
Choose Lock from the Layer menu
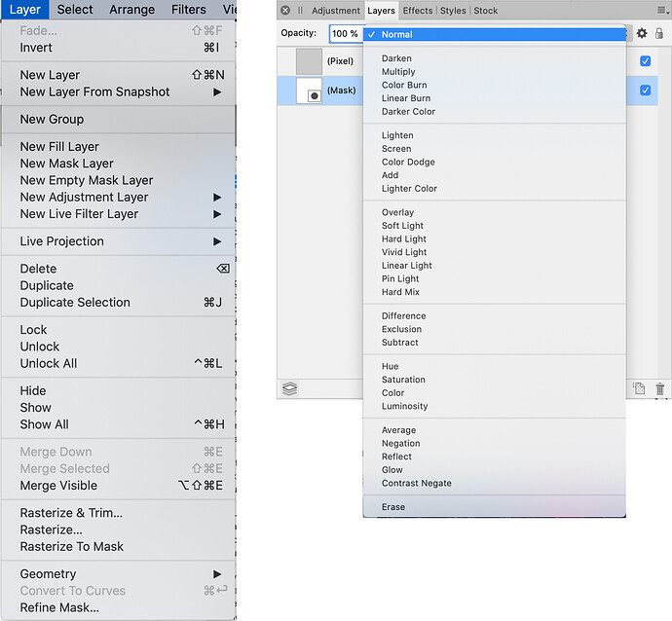119,330
